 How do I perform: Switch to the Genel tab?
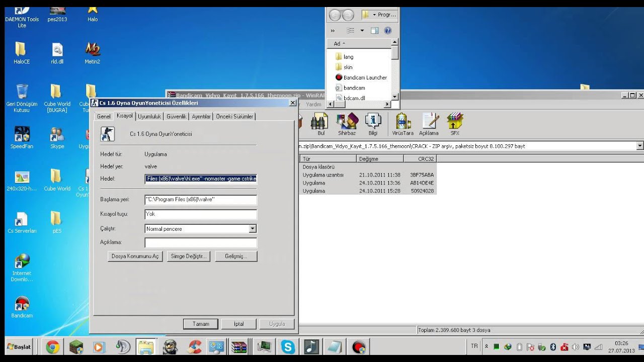tap(104, 117)
